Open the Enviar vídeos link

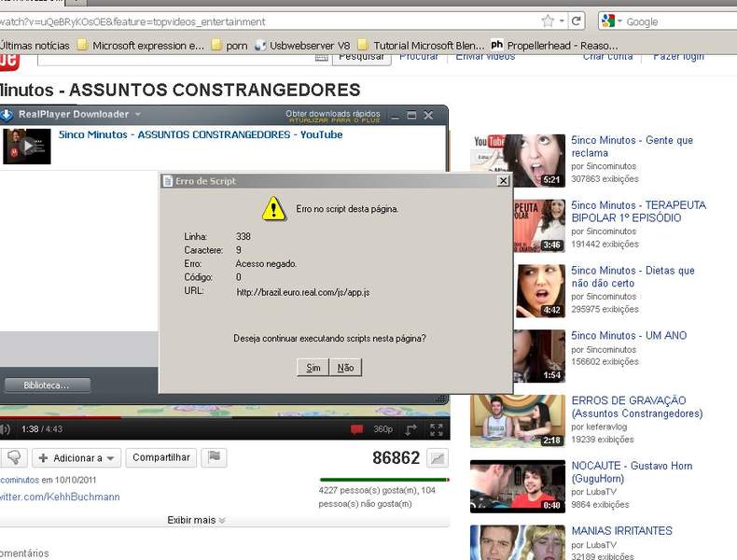tap(485, 57)
